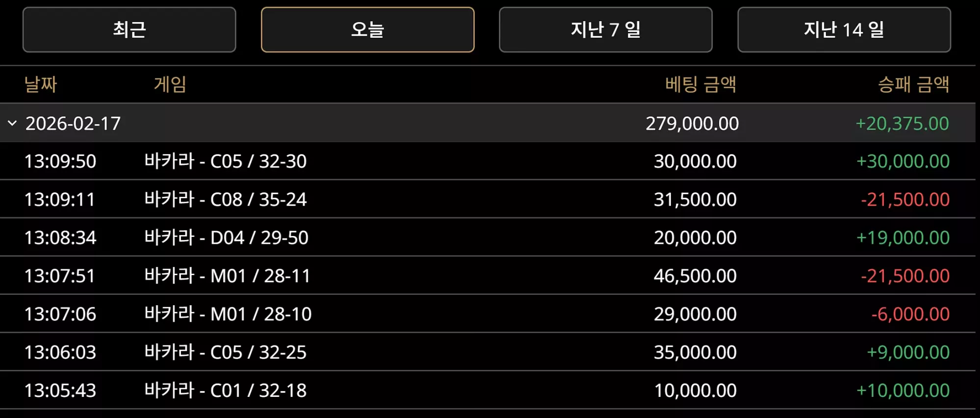This screenshot has height=418, width=980.
Task: Click the 2026-02-17 date summary row
Action: coord(488,123)
